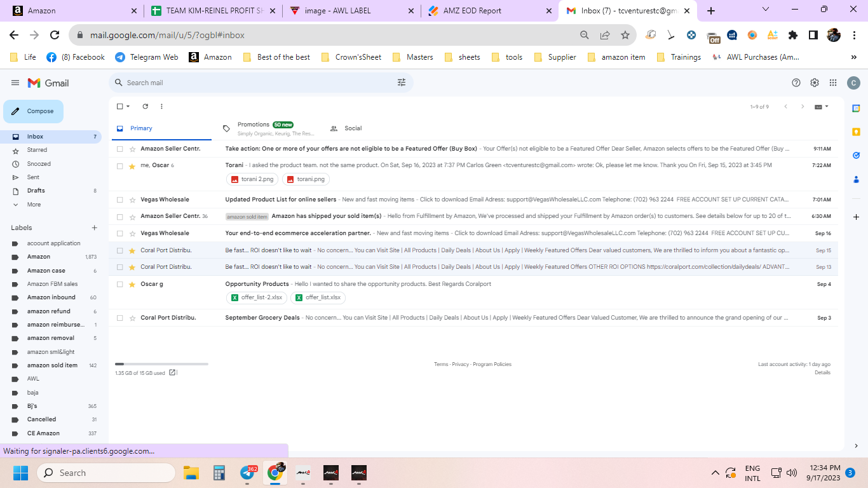Open Chrome's tab search dropdown
The width and height of the screenshot is (868, 488).
[766, 10]
